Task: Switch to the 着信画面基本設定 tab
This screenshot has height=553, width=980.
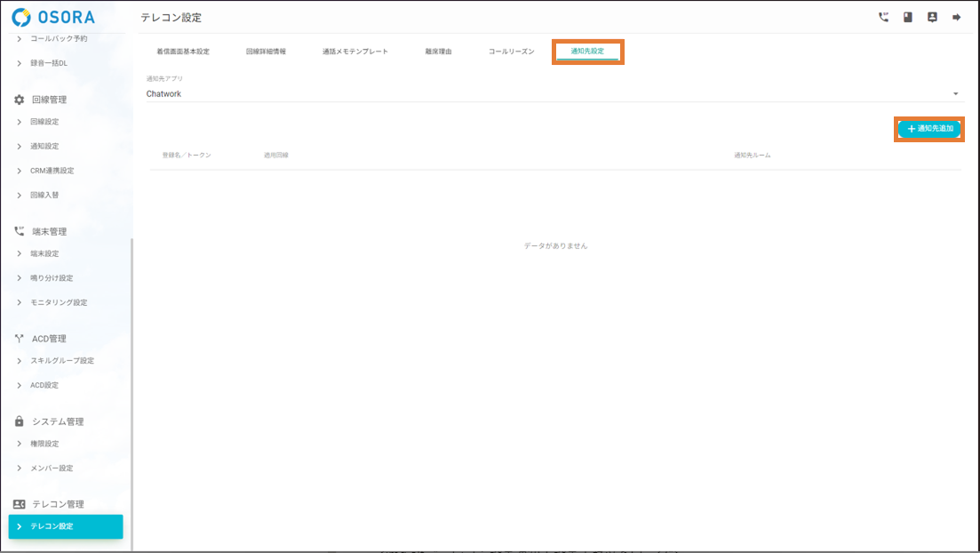Action: coord(183,52)
